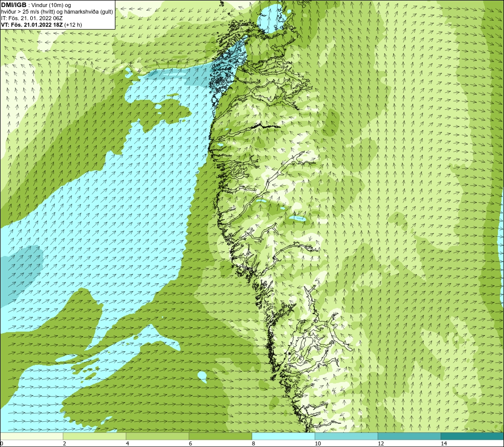Click the 4–6 m/s green legend swatch
504x447 pixels.
tap(157, 436)
